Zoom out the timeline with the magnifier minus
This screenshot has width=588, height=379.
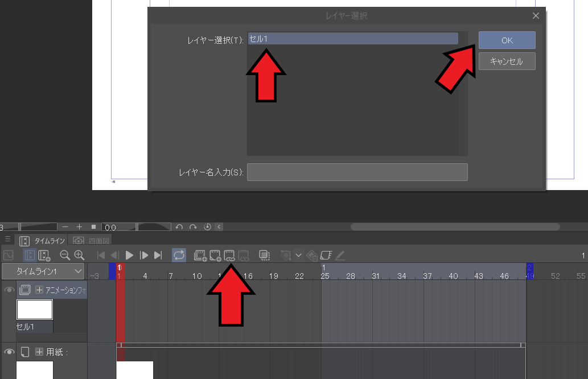[x=65, y=256]
